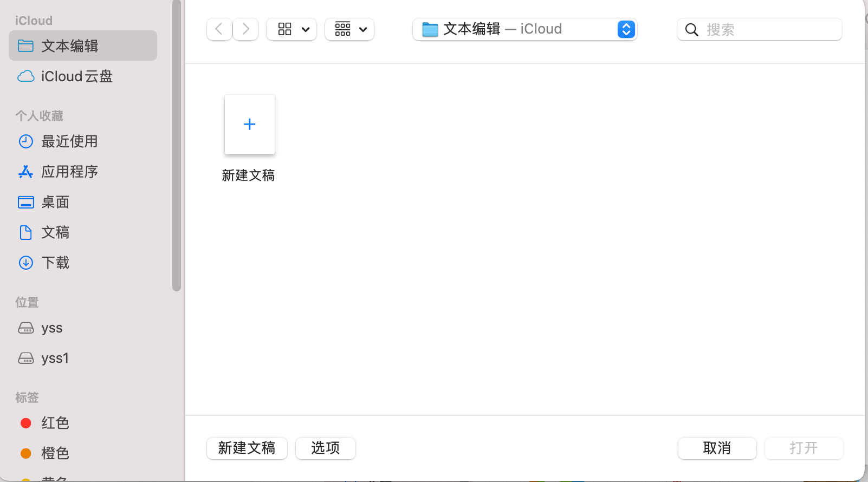Click the 新建文稿 label under thumbnail
Image resolution: width=868 pixels, height=482 pixels.
pyautogui.click(x=248, y=175)
